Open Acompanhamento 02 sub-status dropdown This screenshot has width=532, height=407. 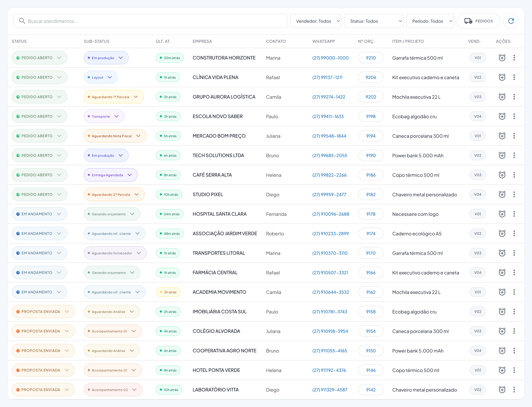pyautogui.click(x=113, y=390)
